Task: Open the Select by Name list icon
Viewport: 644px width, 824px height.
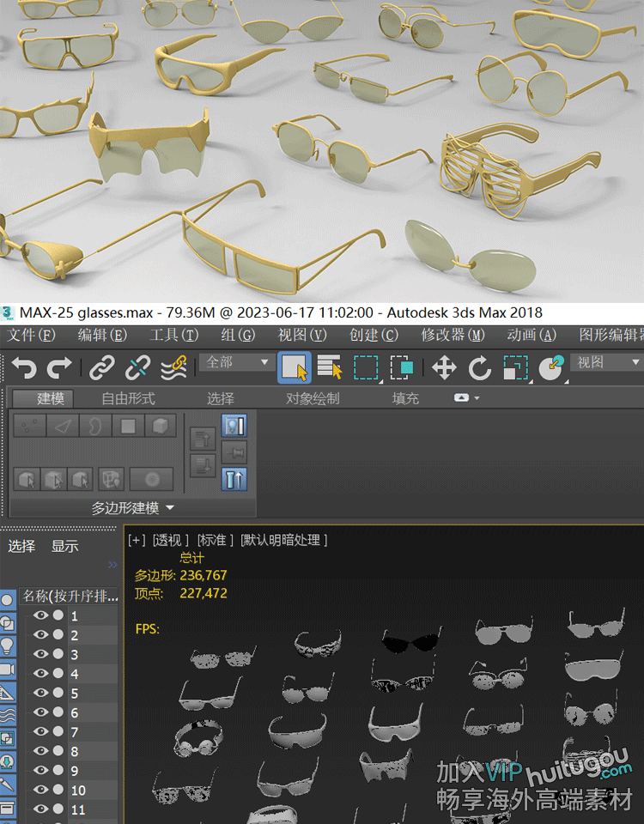Action: click(330, 367)
